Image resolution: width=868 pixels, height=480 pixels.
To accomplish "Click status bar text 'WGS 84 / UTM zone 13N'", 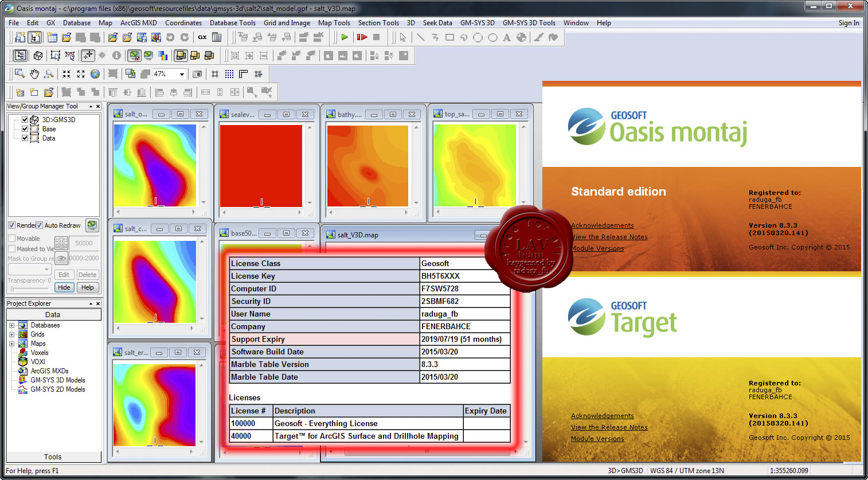I will coord(687,471).
